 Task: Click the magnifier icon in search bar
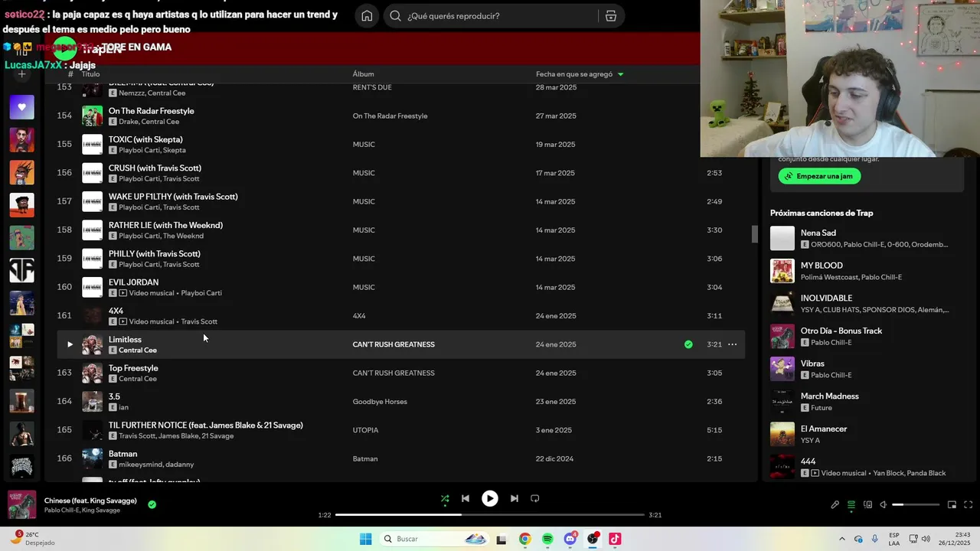pyautogui.click(x=395, y=16)
